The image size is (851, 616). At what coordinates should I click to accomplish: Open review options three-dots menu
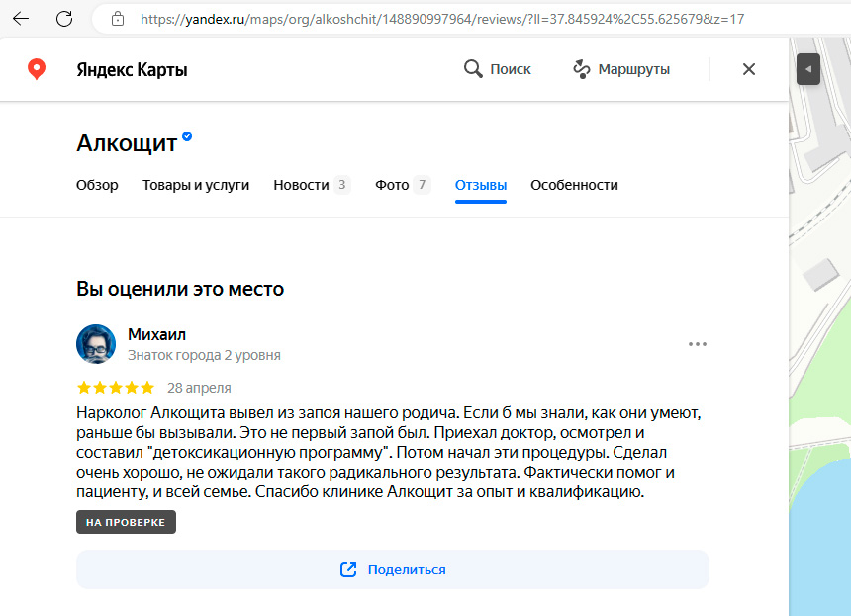coord(698,344)
